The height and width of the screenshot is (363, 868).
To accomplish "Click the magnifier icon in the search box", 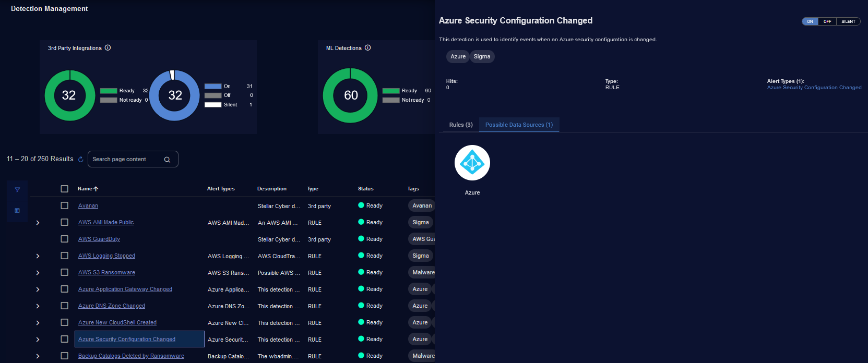I will 167,160.
